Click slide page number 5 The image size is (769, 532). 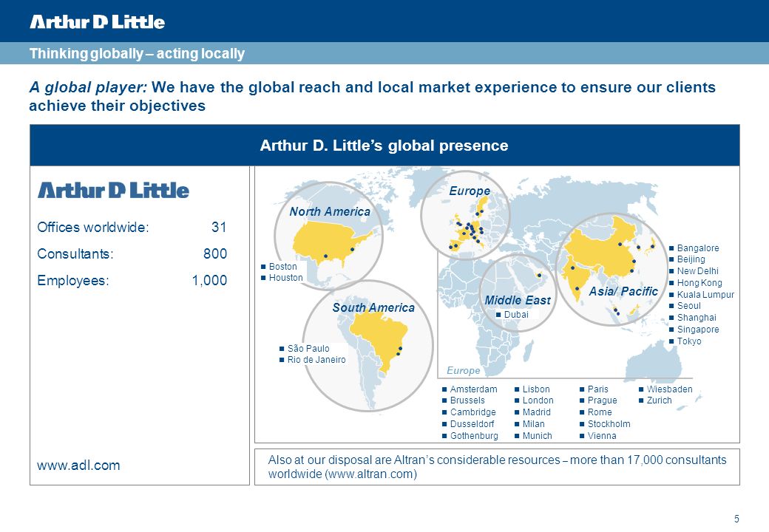[736, 519]
